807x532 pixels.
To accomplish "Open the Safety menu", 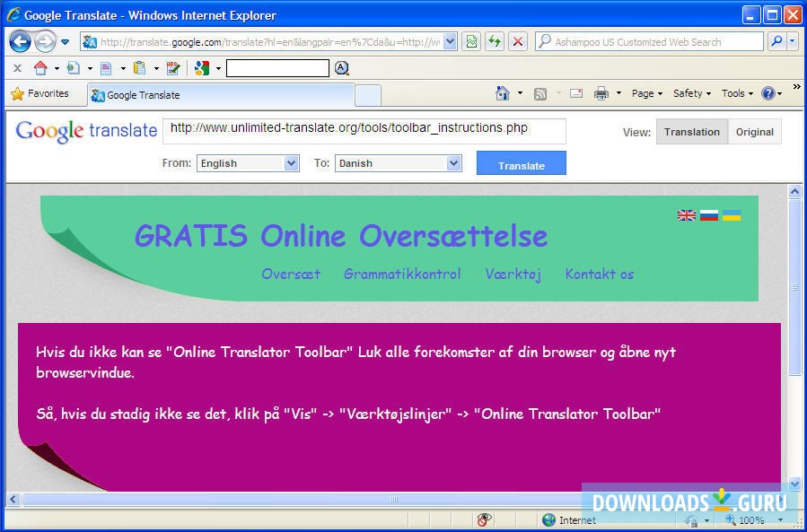I will coord(692,93).
